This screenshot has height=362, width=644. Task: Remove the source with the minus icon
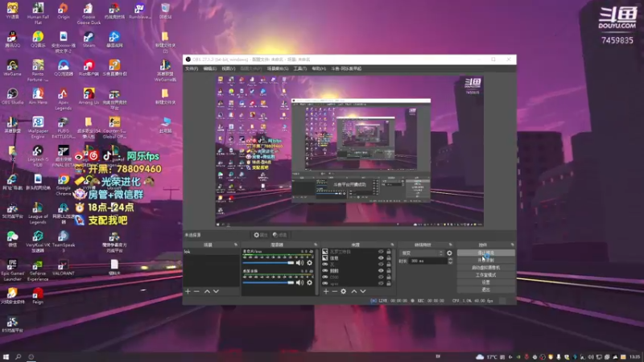[x=334, y=291]
